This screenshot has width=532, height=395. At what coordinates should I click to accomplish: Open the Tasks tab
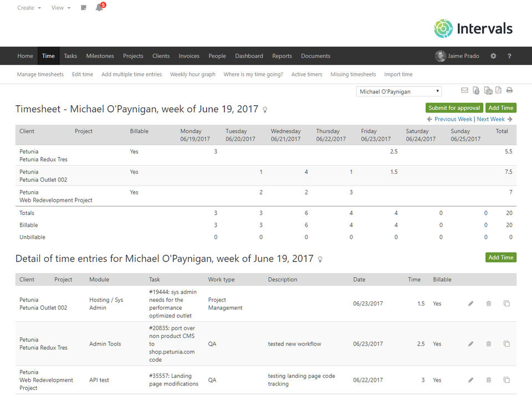[x=70, y=56]
